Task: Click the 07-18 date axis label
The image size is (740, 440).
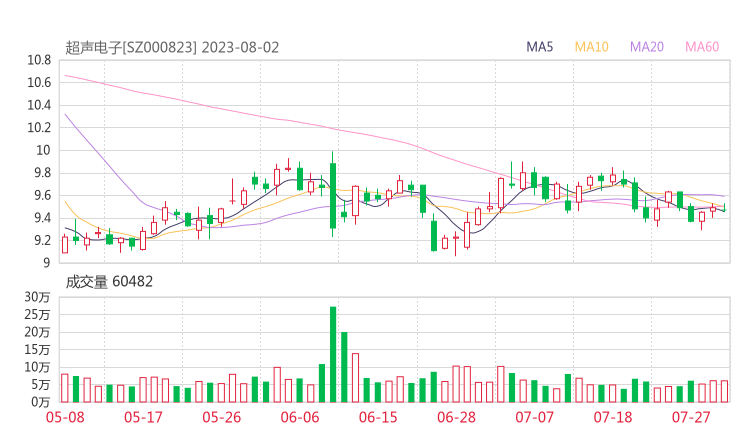Action: [613, 417]
